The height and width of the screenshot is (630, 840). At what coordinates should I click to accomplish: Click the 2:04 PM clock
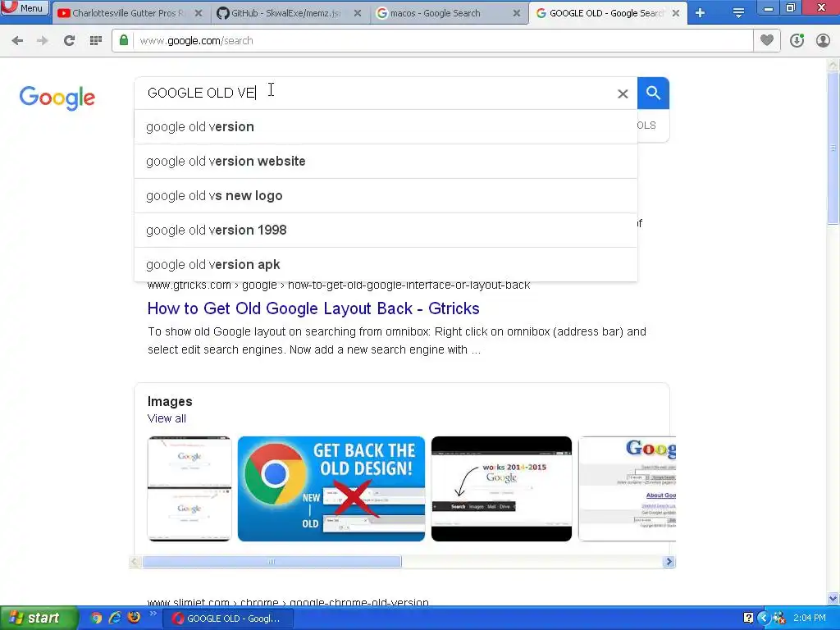[810, 619]
